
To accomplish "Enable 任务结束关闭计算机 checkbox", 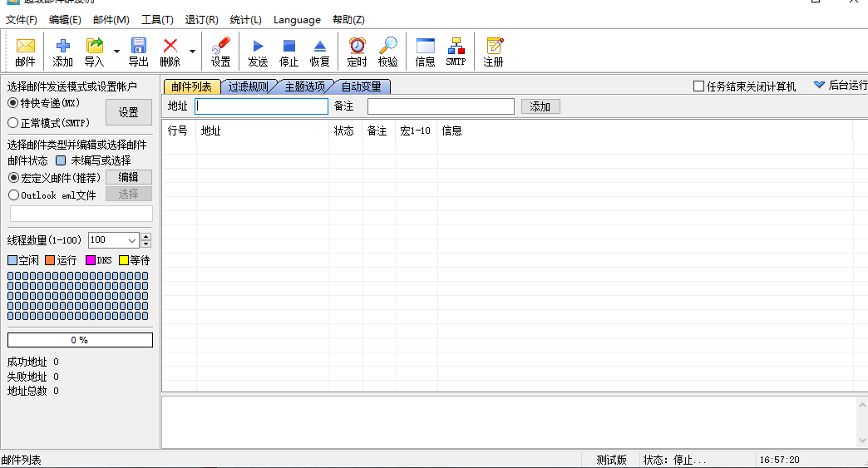I will 698,86.
